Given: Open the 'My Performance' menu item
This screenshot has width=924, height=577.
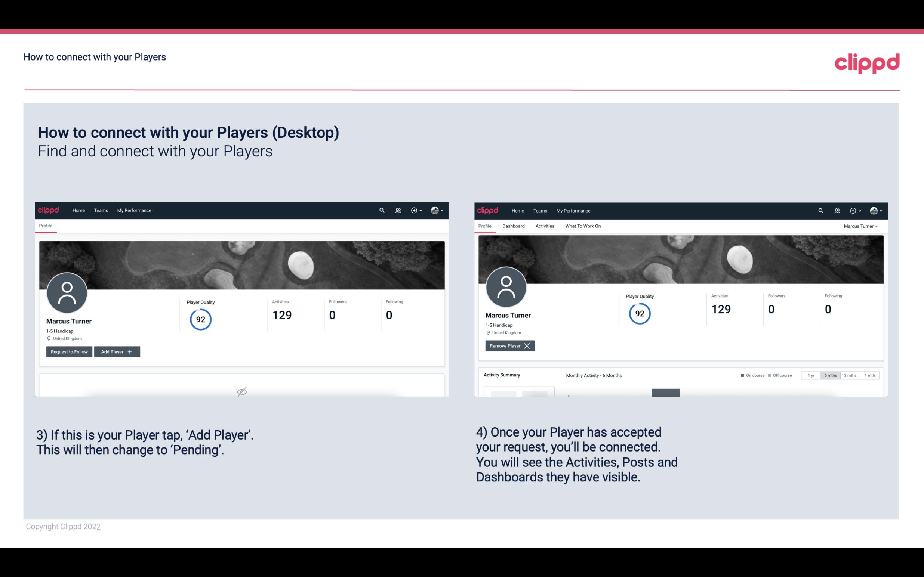Looking at the screenshot, I should point(133,211).
